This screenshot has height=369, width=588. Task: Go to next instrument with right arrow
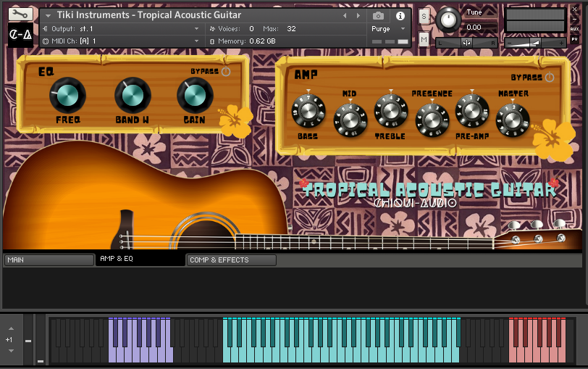[x=358, y=15]
